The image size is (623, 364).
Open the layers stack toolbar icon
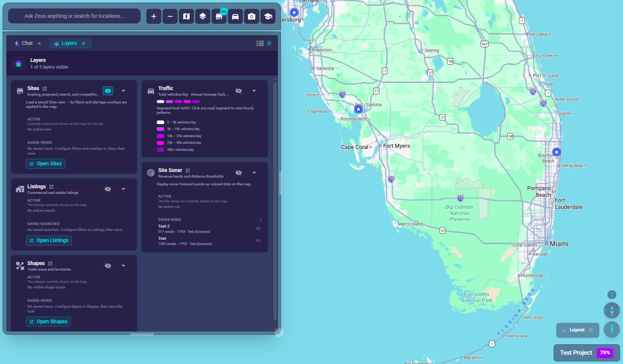(203, 16)
